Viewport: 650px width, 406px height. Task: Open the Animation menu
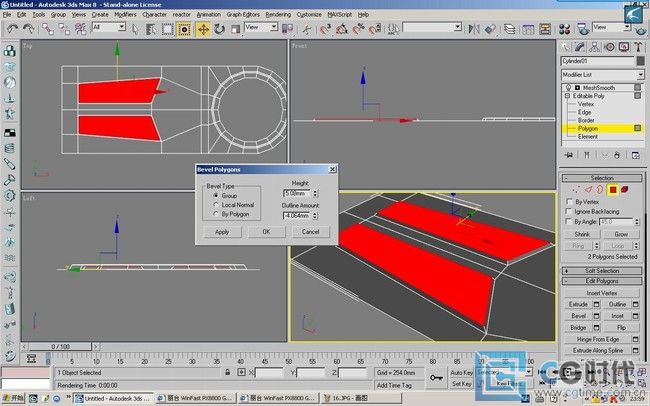tap(209, 14)
